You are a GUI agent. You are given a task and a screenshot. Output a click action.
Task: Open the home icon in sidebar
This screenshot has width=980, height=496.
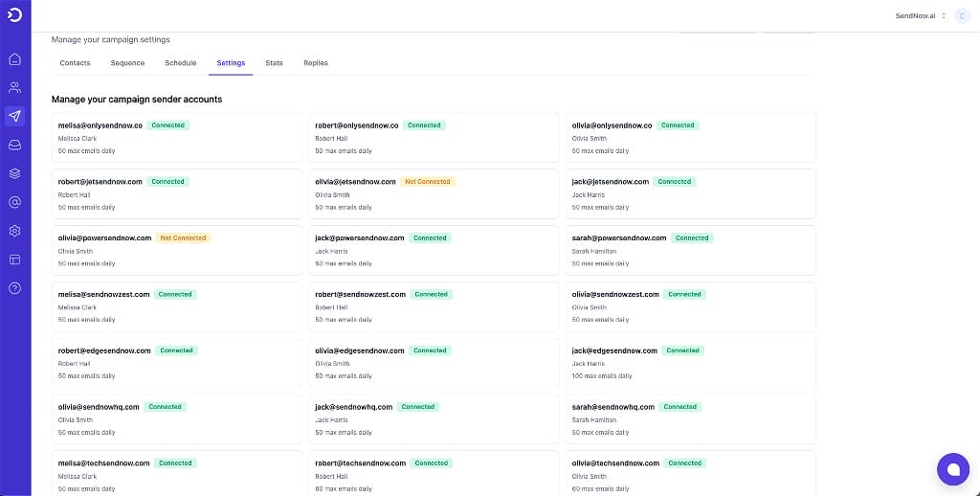15,59
